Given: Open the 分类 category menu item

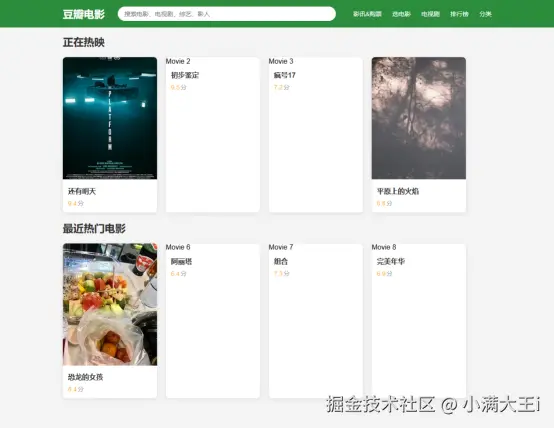Looking at the screenshot, I should (485, 14).
